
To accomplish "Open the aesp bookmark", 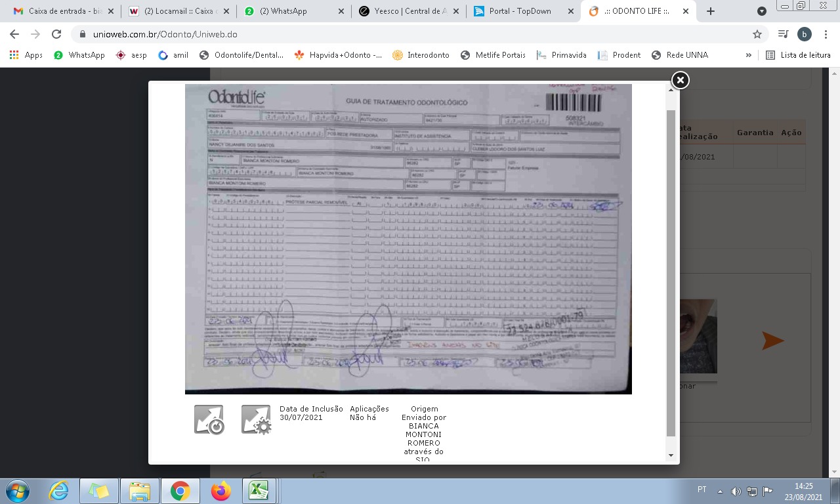I will pyautogui.click(x=131, y=55).
